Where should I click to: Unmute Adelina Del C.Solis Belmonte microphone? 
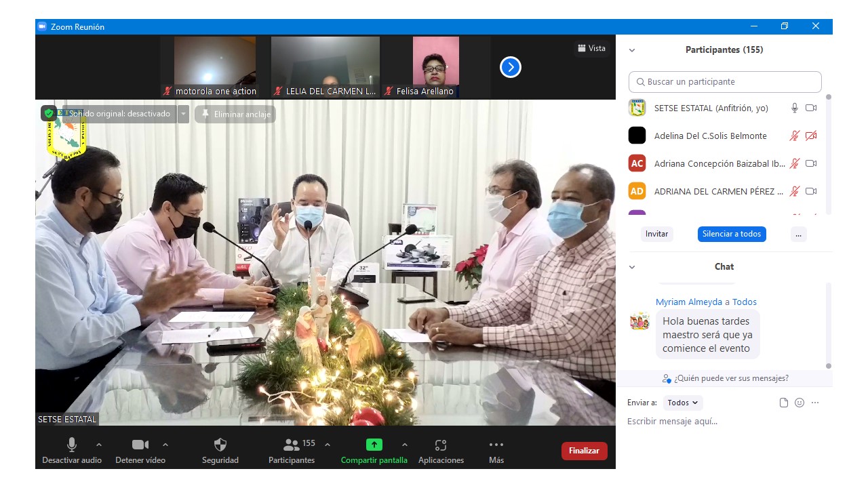(794, 136)
